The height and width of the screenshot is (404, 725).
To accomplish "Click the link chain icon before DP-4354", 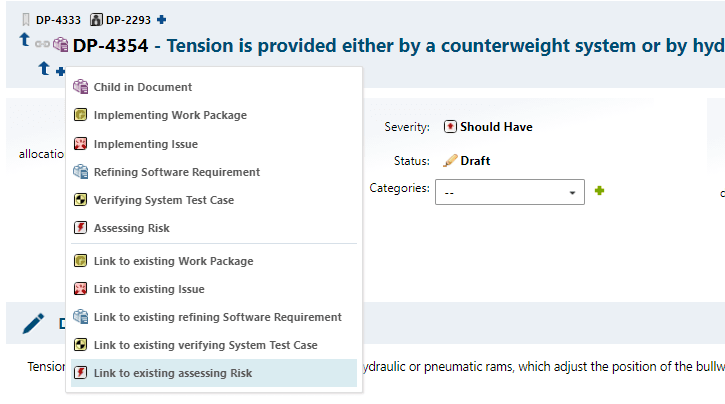I will click(x=42, y=44).
